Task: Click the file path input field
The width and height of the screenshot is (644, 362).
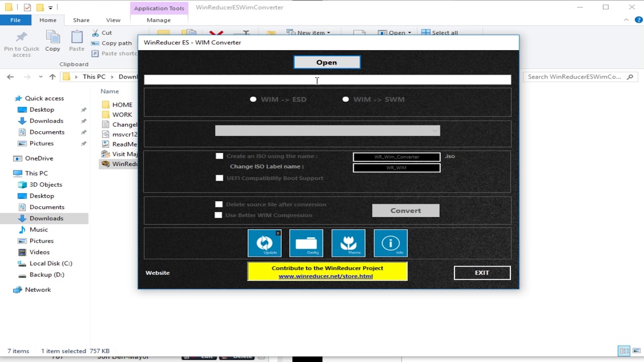Action: (328, 79)
